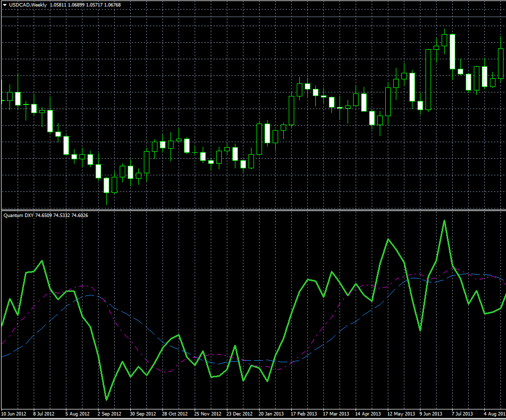Open the chart menu triangle beside USDCAD
The image size is (506, 420).
coord(5,5)
